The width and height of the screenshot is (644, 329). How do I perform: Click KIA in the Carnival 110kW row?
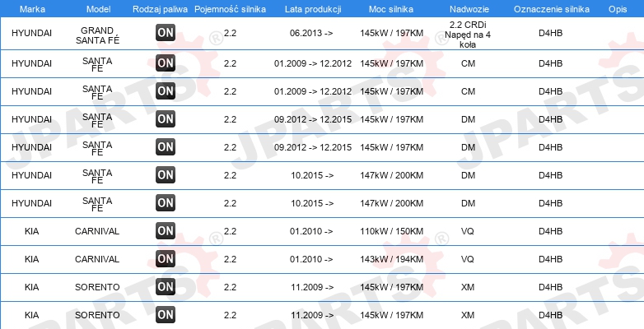pyautogui.click(x=31, y=231)
